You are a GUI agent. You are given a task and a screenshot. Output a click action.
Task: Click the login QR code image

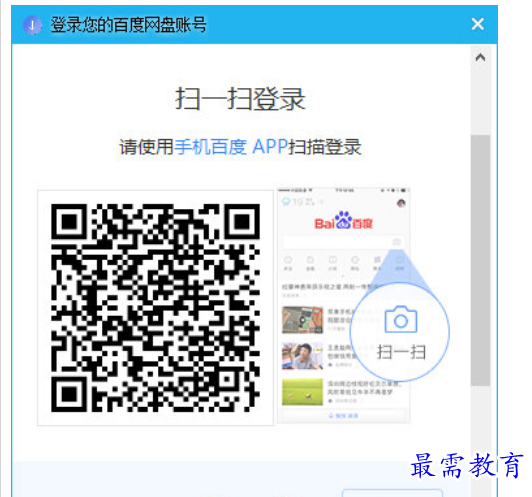tap(155, 308)
